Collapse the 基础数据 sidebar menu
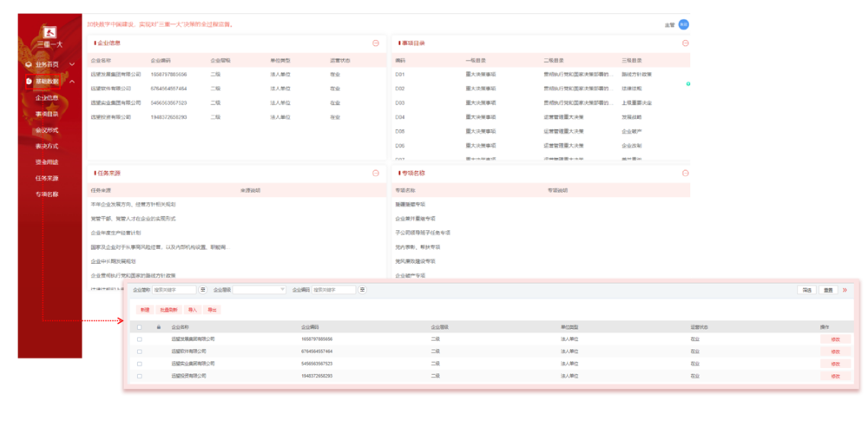The image size is (868, 434). [x=71, y=81]
